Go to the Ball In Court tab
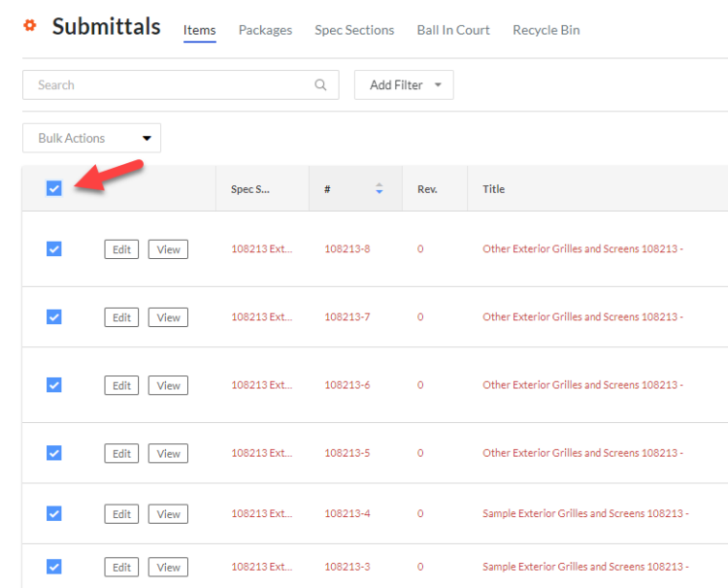Viewport: 728px width, 588px height. point(453,30)
